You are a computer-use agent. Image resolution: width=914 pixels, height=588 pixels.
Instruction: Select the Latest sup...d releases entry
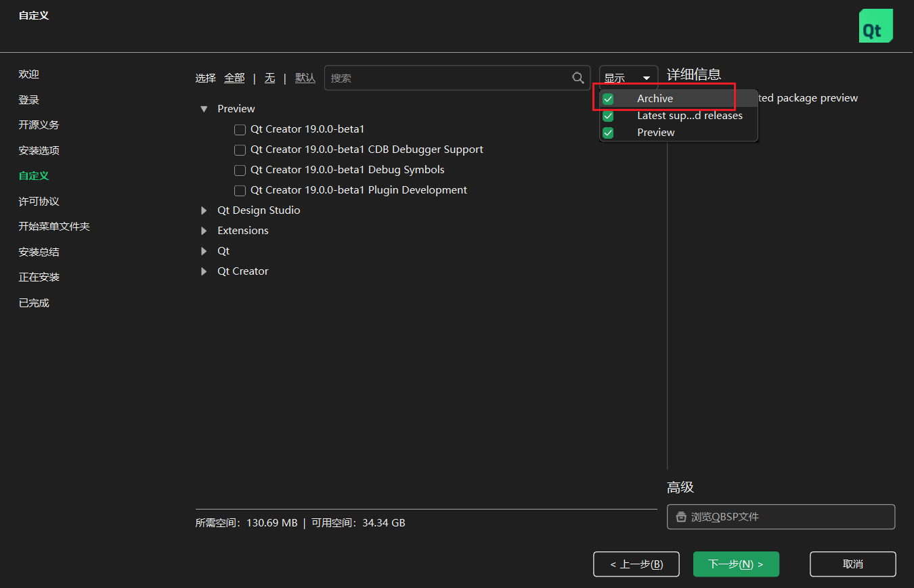pyautogui.click(x=690, y=116)
